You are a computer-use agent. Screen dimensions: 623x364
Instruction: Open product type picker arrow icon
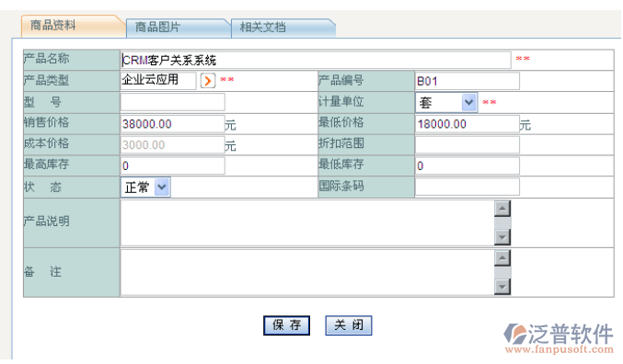(x=208, y=81)
